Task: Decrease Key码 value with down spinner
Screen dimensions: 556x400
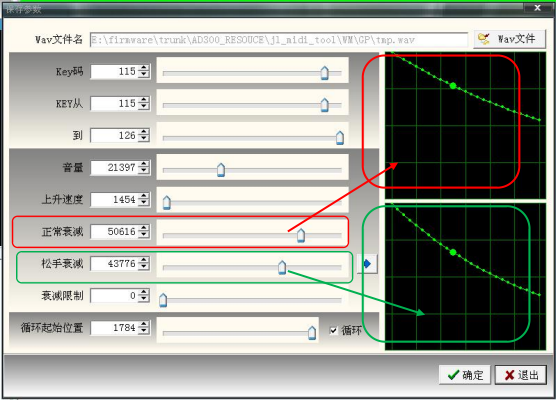Action: click(143, 75)
